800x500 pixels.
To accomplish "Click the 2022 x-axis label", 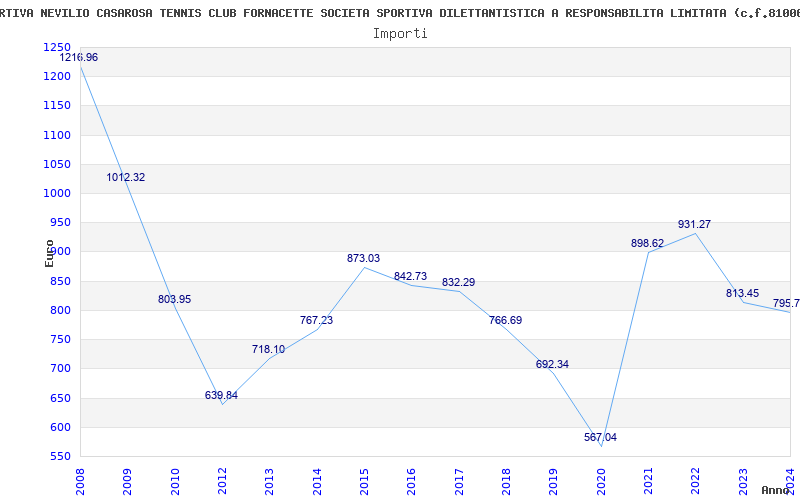I will coord(695,482).
